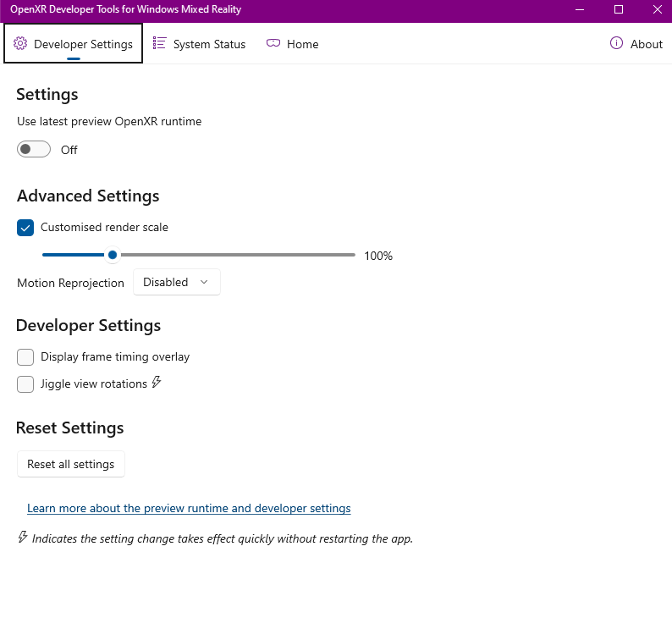This screenshot has height=618, width=672.
Task: Click the list icon beside System Status
Action: click(159, 43)
